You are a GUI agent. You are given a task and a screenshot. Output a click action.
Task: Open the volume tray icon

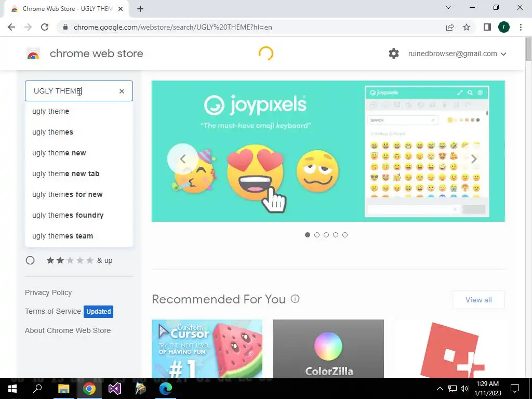pos(464,389)
